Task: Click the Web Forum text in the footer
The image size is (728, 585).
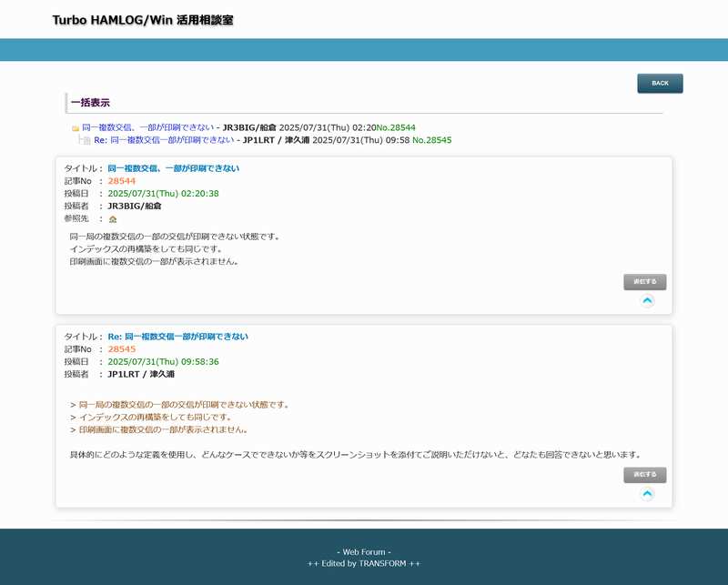Action: point(364,552)
